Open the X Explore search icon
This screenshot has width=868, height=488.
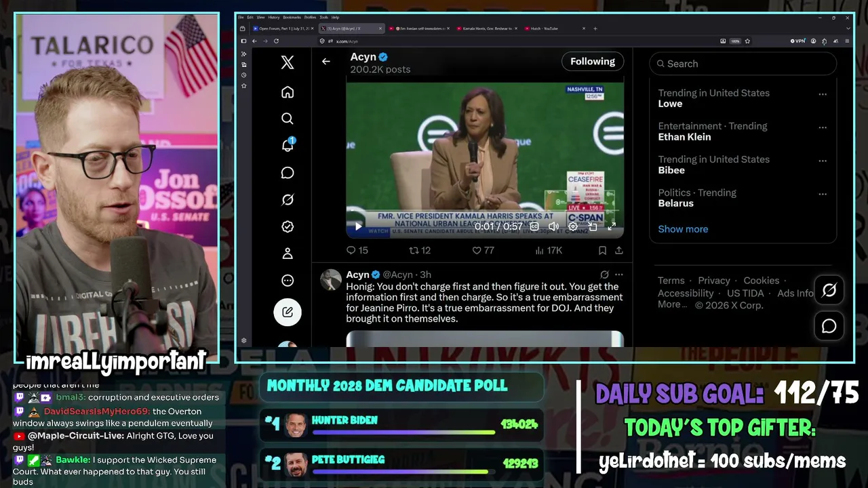click(x=288, y=119)
